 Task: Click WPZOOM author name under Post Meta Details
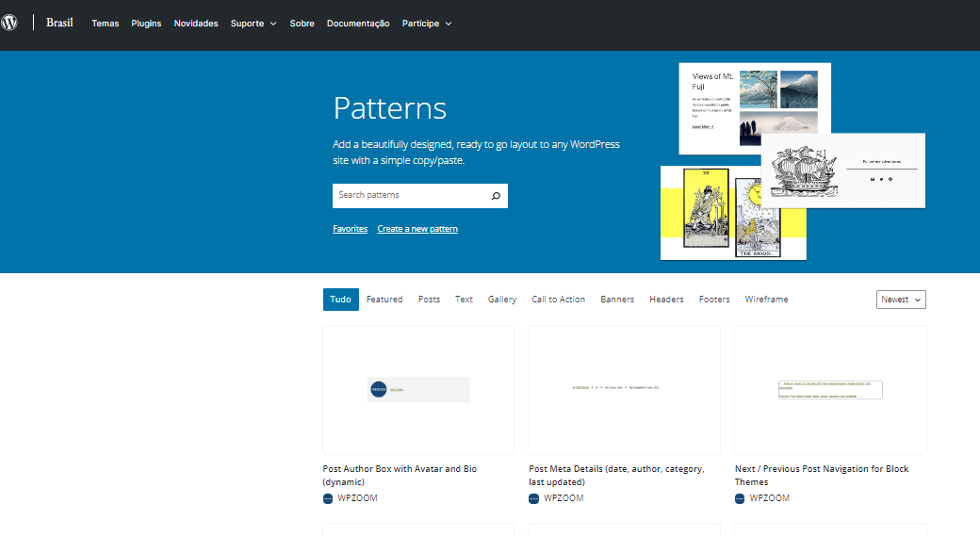(x=563, y=498)
